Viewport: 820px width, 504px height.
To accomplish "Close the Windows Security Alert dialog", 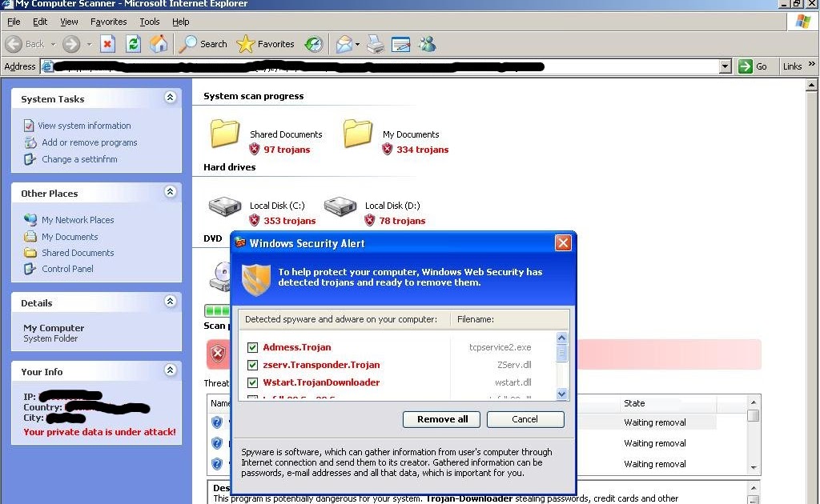I will [x=563, y=243].
